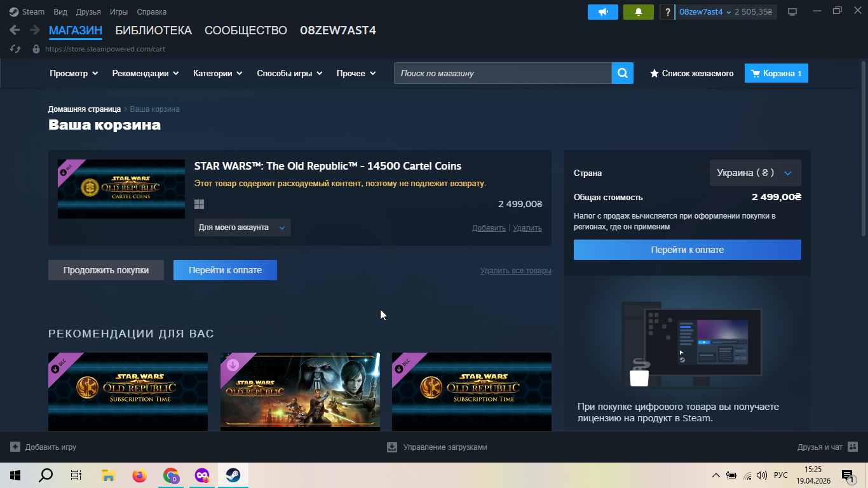Launch Firefox from the taskbar
This screenshot has width=868, height=488.
[x=139, y=475]
